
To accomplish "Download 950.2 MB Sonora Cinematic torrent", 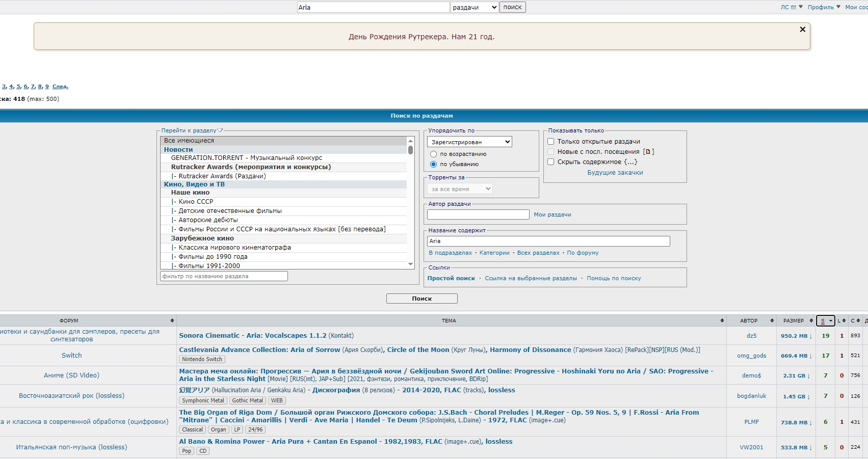I will (796, 336).
